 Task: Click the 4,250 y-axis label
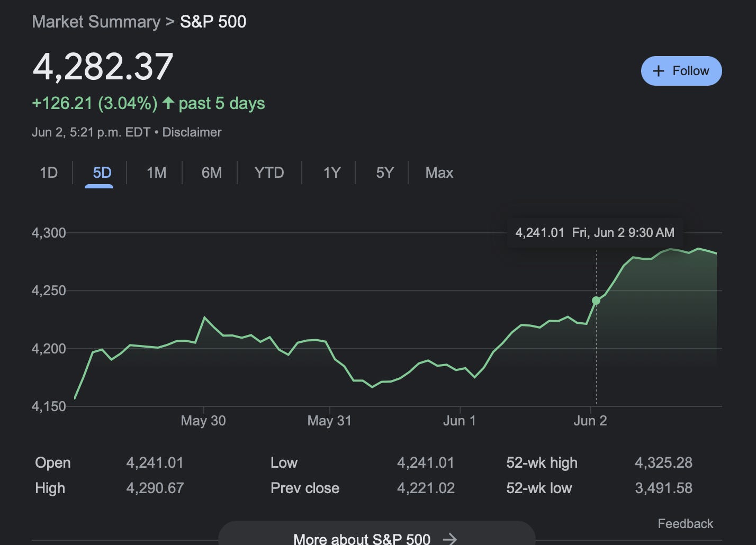tap(49, 290)
